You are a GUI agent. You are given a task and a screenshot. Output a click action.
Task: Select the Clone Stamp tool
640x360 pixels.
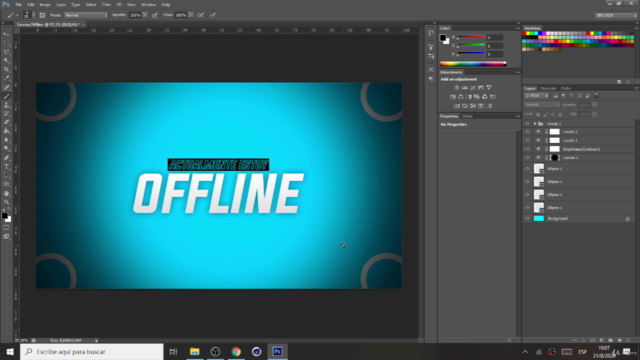[7, 105]
